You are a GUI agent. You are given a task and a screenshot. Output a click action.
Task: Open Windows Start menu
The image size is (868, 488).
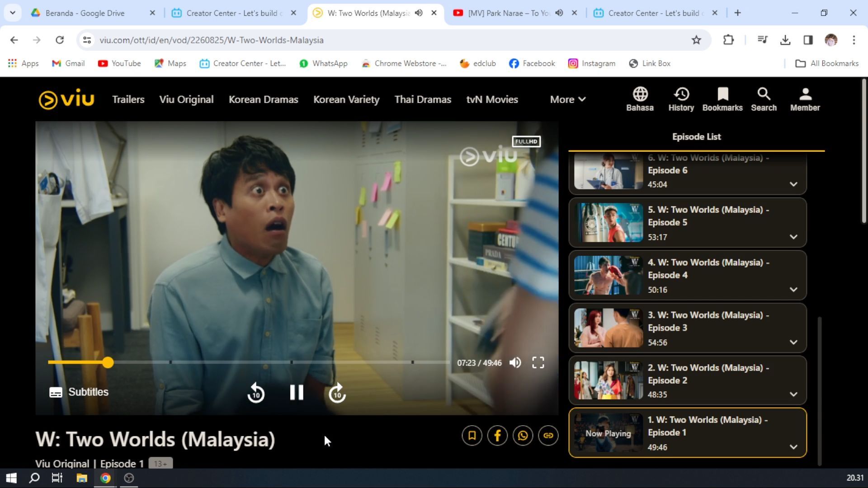click(x=11, y=478)
